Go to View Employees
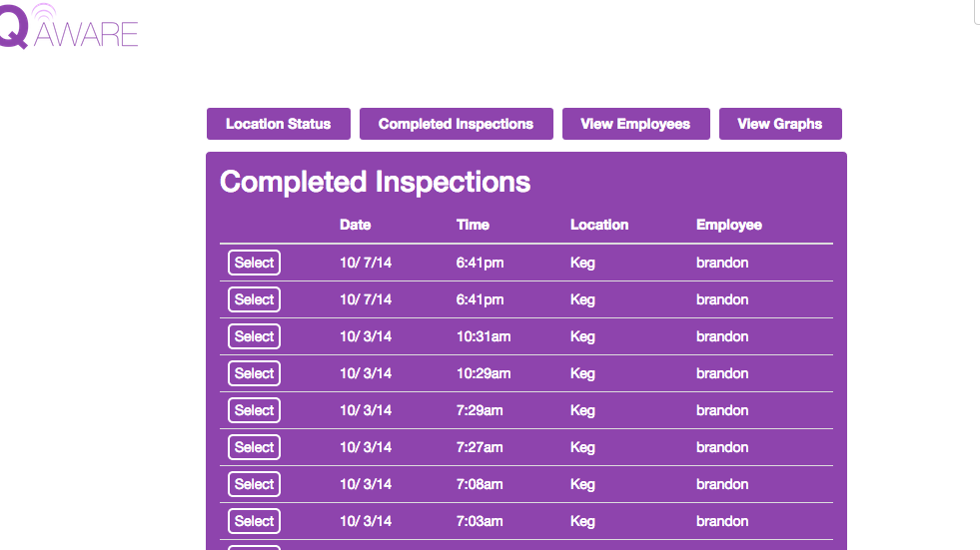Image resolution: width=980 pixels, height=550 pixels. tap(635, 124)
